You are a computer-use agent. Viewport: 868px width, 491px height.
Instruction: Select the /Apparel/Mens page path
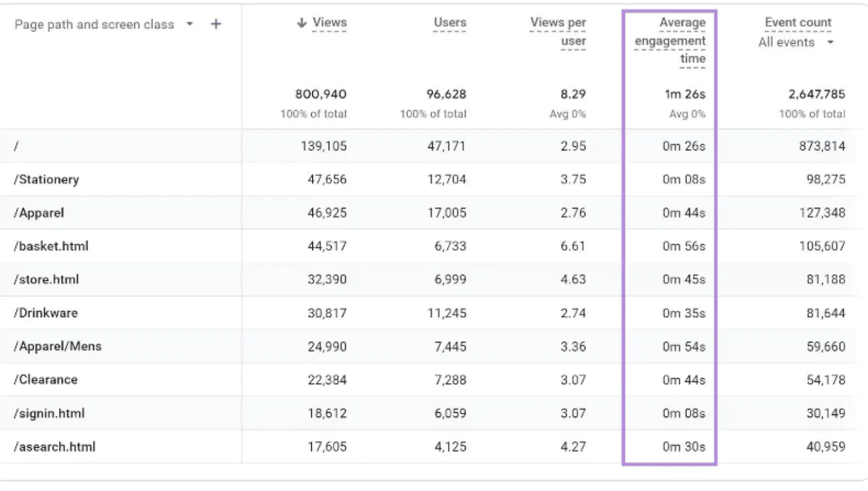pos(57,346)
